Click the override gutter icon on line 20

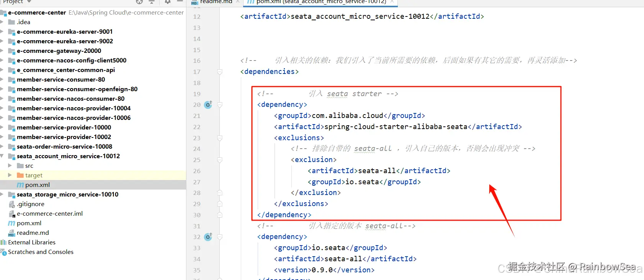point(208,105)
